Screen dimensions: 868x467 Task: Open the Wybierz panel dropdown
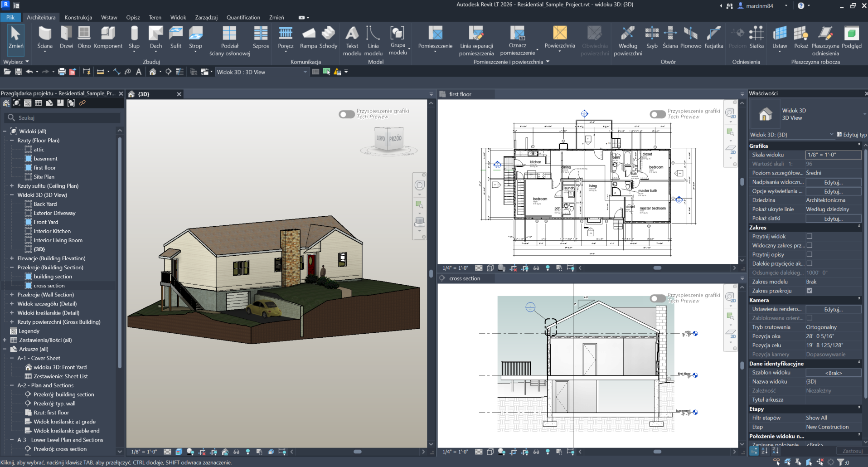[16, 62]
